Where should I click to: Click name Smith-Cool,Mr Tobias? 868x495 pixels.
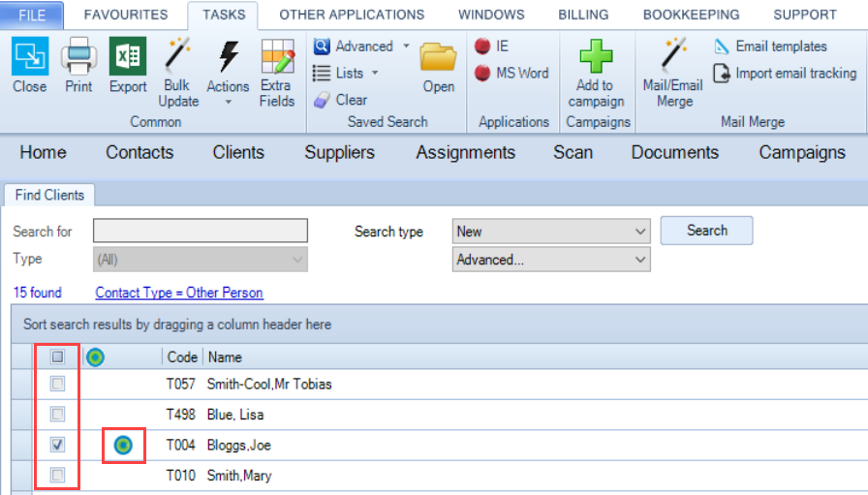coord(269,384)
